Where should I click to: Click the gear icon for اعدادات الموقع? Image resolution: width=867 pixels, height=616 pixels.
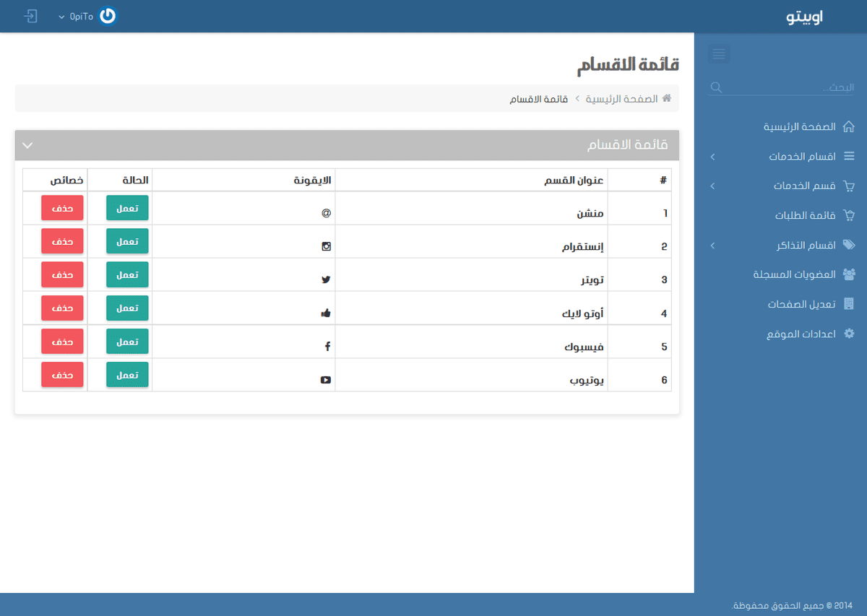tap(849, 334)
